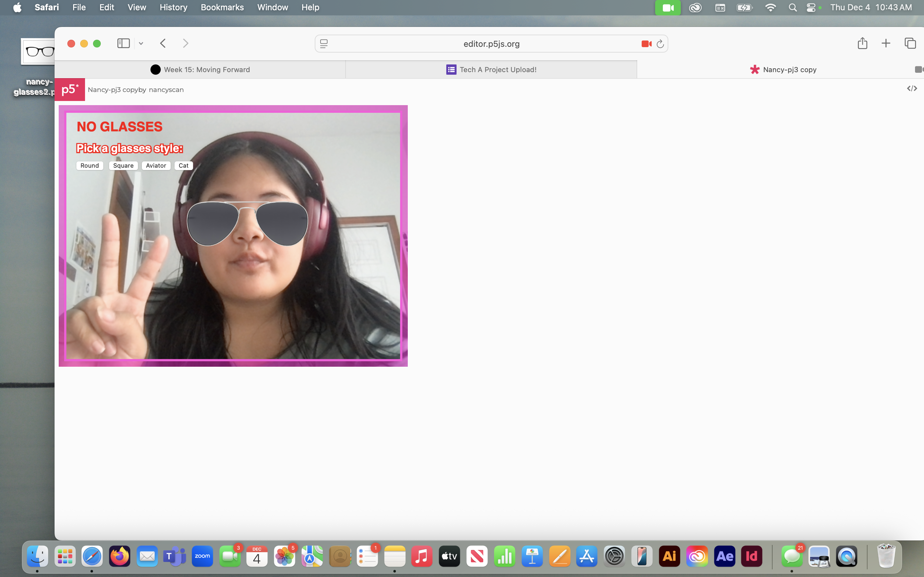Click the share icon in Safari toolbar
924x577 pixels.
862,43
